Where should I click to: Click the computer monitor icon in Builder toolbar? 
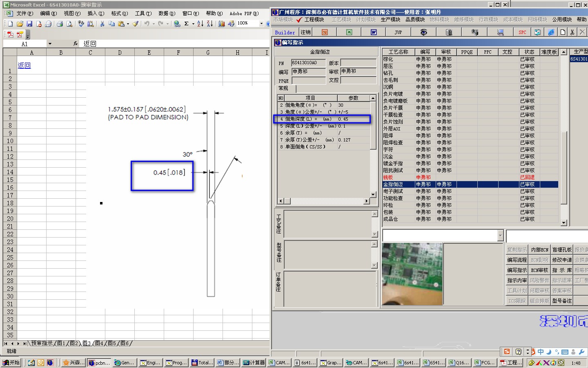[x=500, y=32]
